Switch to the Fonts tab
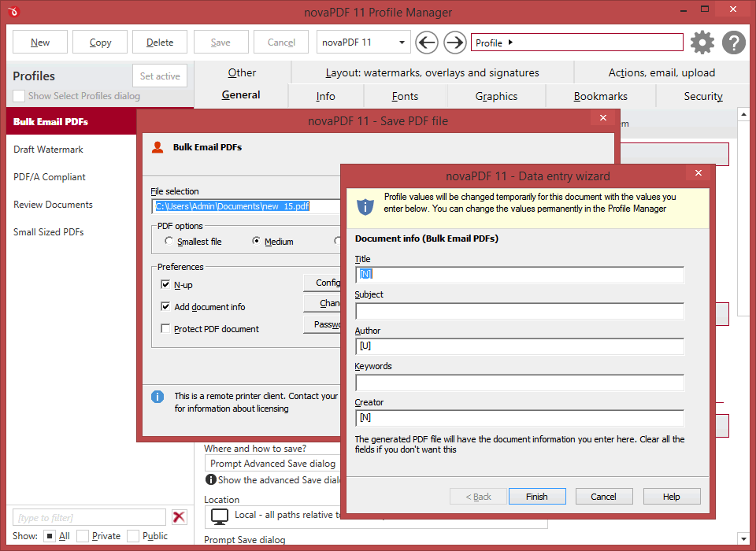 click(x=405, y=96)
